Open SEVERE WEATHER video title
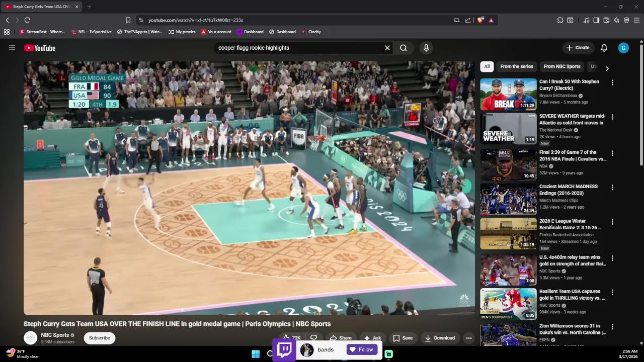Viewport: 644px width, 362px height. coord(572,119)
